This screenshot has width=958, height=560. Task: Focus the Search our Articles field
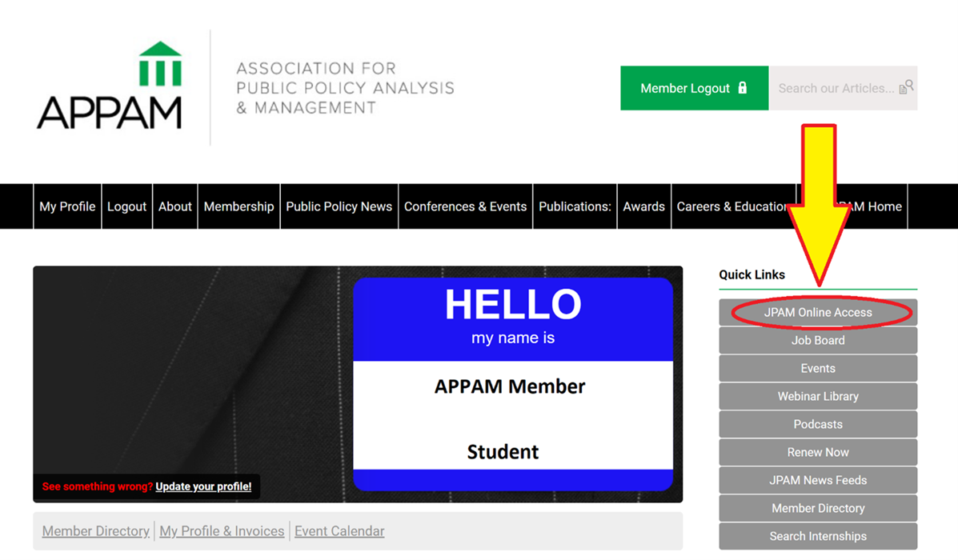click(x=843, y=88)
